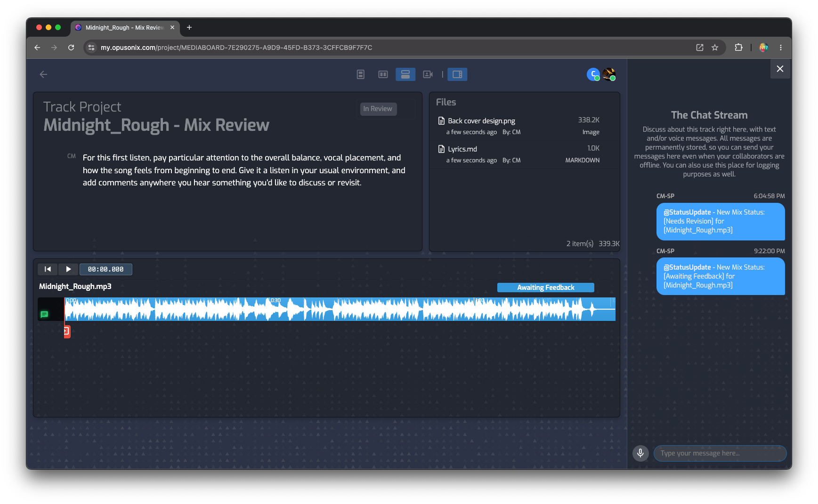Open the Lyrics.md file
This screenshot has width=818, height=504.
click(462, 149)
